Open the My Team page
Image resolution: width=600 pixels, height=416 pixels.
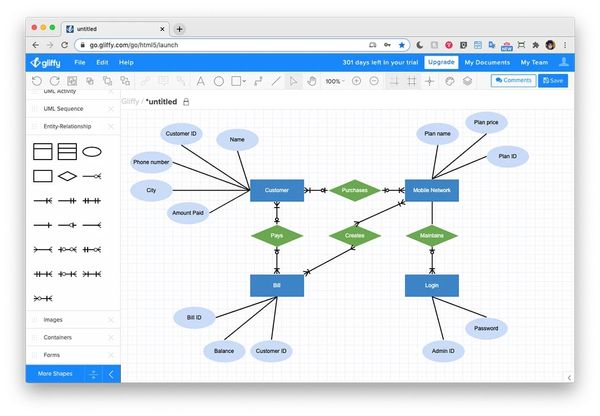click(x=534, y=62)
